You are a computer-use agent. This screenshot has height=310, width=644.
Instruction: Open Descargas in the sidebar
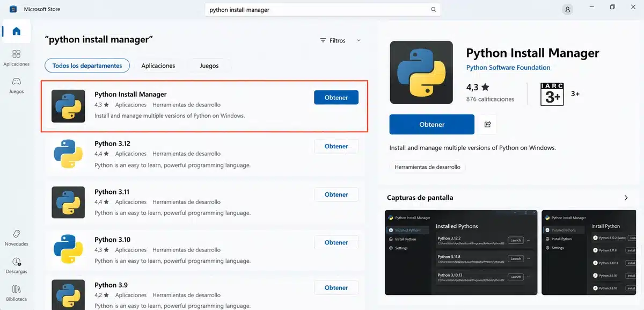click(16, 265)
